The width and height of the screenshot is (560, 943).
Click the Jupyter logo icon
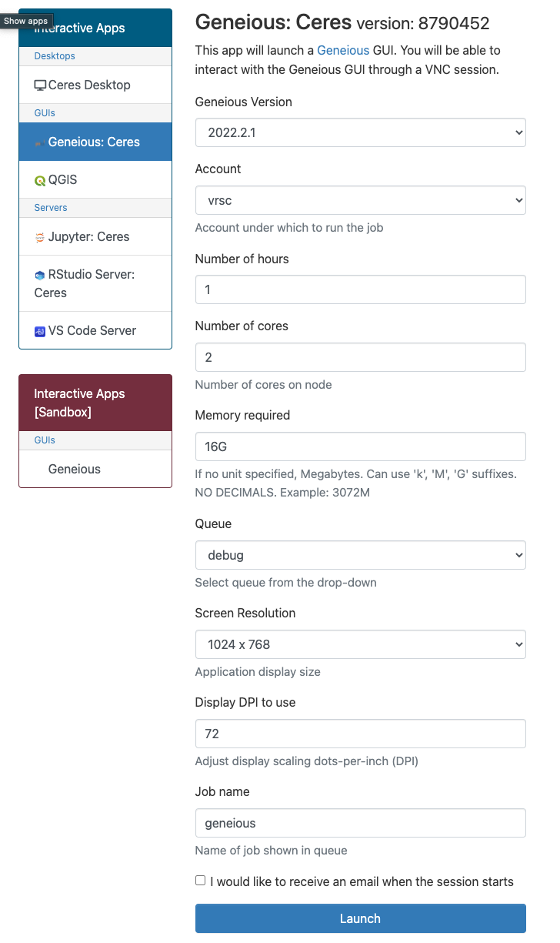point(40,237)
